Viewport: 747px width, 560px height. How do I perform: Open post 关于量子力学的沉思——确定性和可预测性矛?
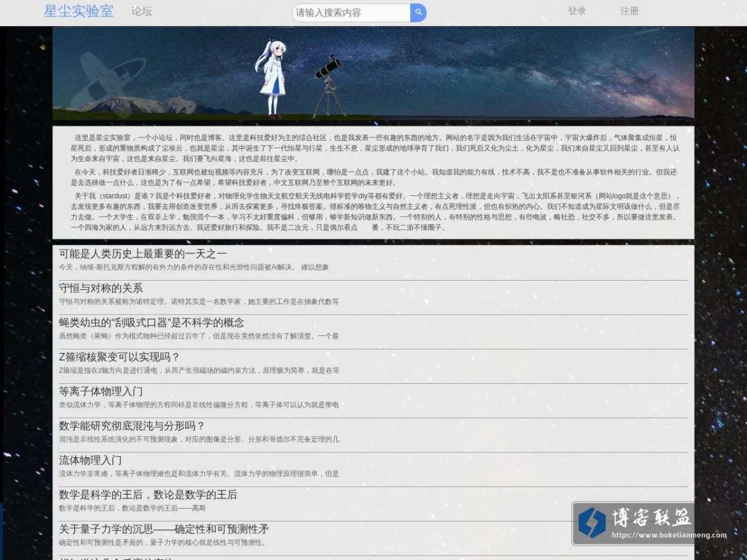[164, 529]
